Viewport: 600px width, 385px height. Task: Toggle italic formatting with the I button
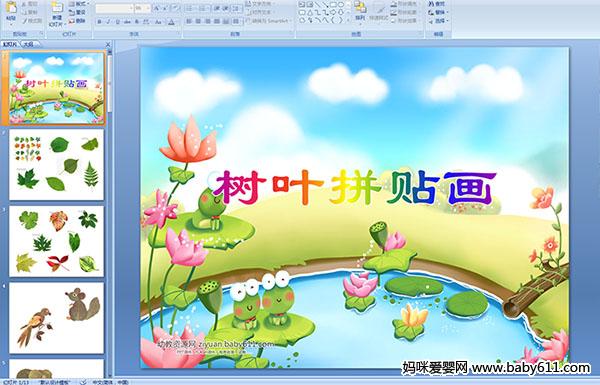coord(109,22)
